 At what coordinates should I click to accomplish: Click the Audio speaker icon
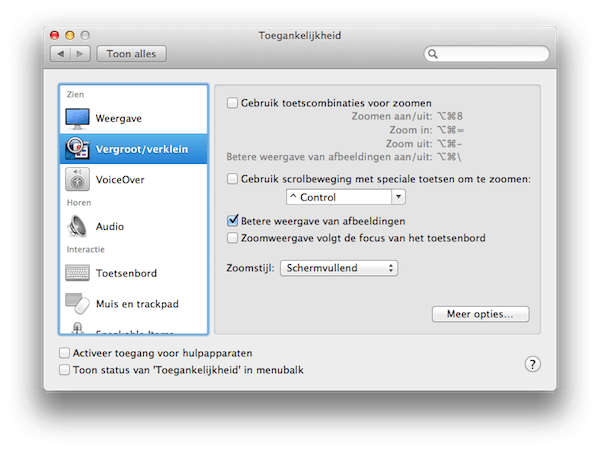(77, 226)
